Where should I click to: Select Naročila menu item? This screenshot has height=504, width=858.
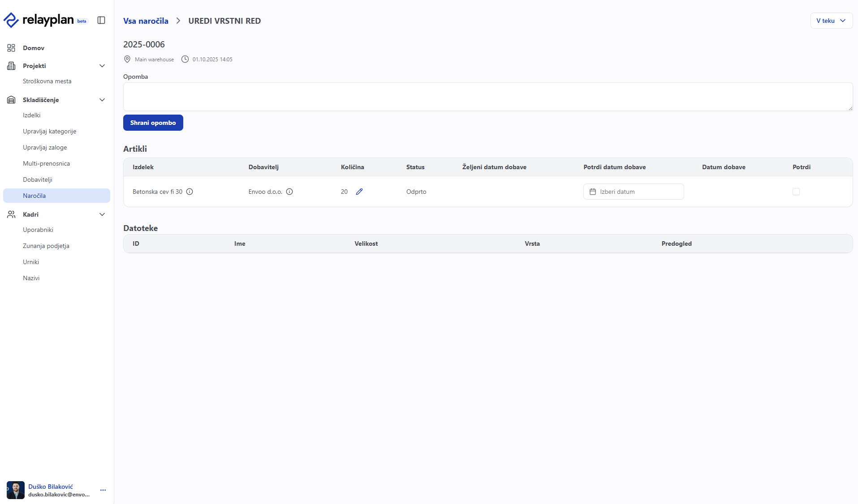coord(56,196)
